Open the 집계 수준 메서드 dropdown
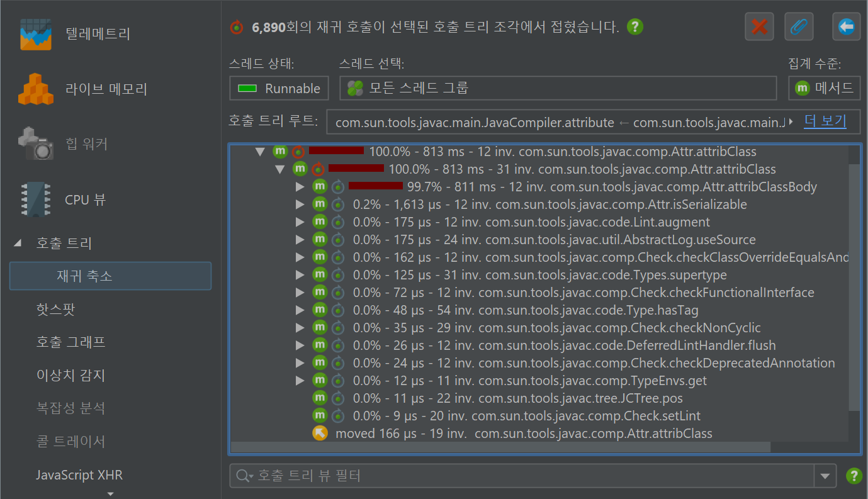This screenshot has height=499, width=868. tap(824, 89)
